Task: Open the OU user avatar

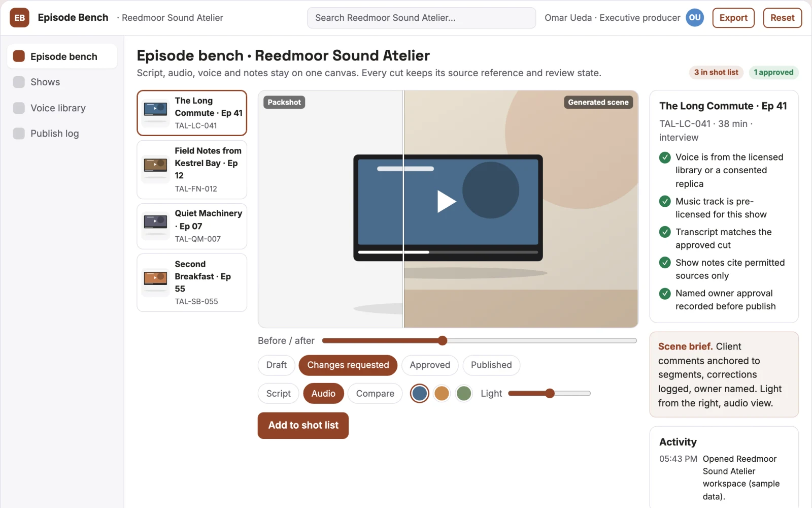Action: pos(695,18)
